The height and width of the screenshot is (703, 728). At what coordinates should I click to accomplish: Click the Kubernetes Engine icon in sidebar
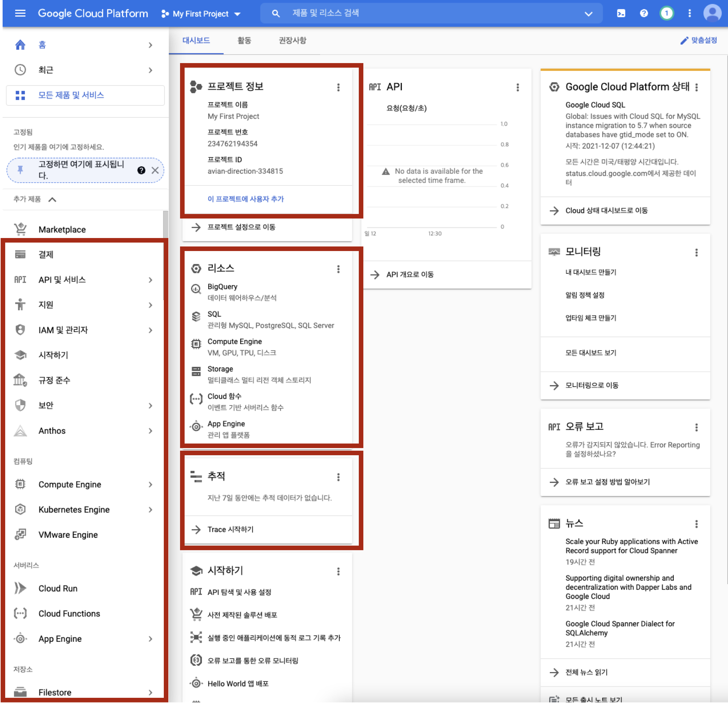point(20,510)
